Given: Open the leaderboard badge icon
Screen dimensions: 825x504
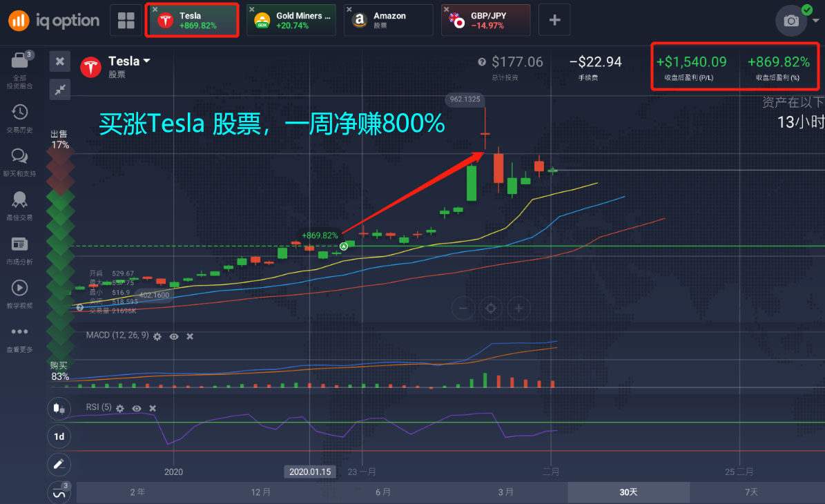Looking at the screenshot, I should [x=19, y=200].
